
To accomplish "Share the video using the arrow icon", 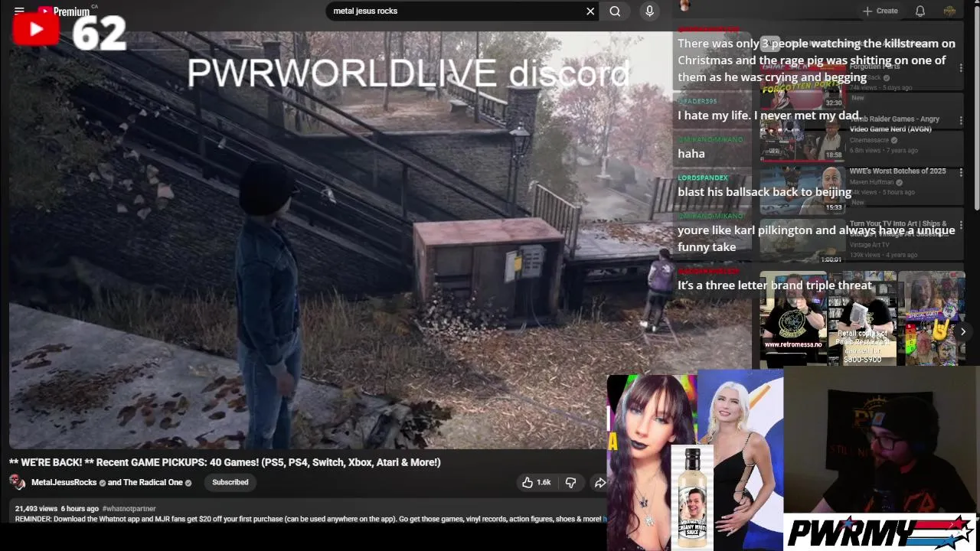I will tap(599, 482).
